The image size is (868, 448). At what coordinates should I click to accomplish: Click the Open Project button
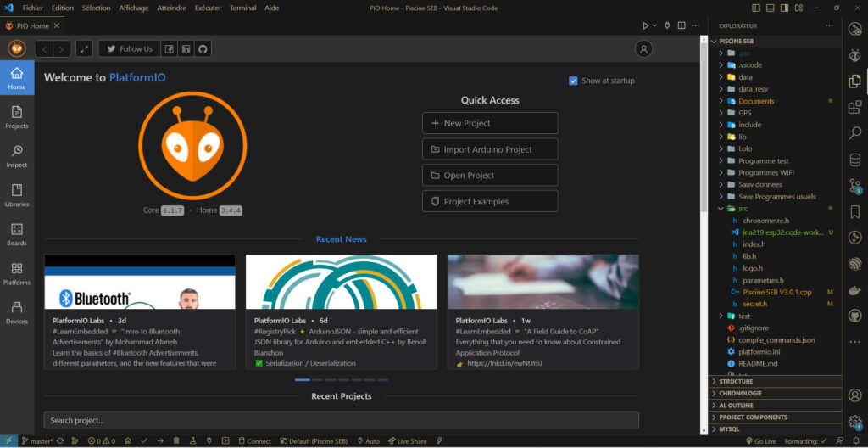pyautogui.click(x=490, y=175)
